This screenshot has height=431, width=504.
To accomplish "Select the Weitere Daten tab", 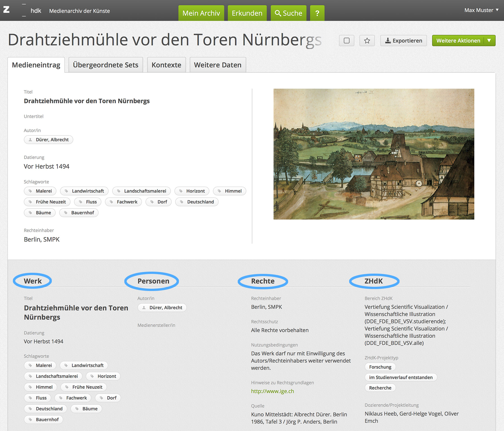I will tap(218, 65).
